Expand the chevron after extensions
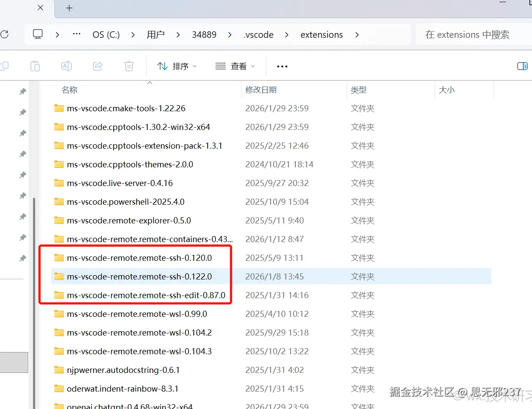Image resolution: width=532 pixels, height=409 pixels. pyautogui.click(x=357, y=35)
